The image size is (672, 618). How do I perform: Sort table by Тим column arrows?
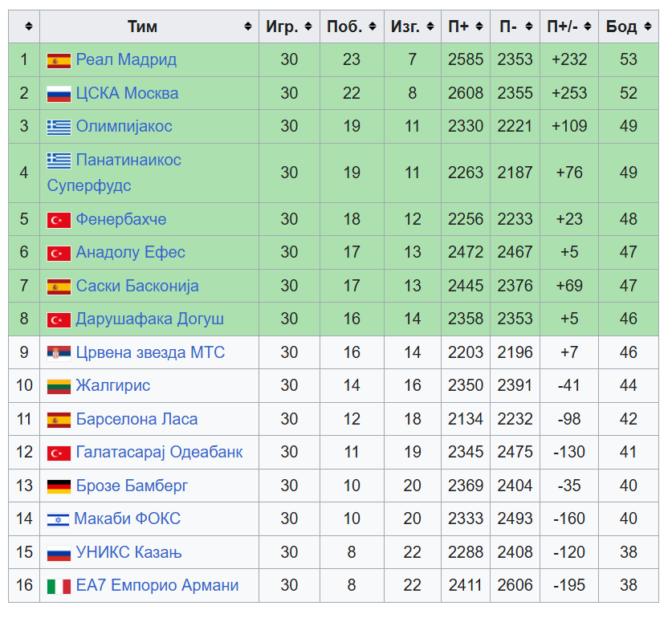[248, 26]
